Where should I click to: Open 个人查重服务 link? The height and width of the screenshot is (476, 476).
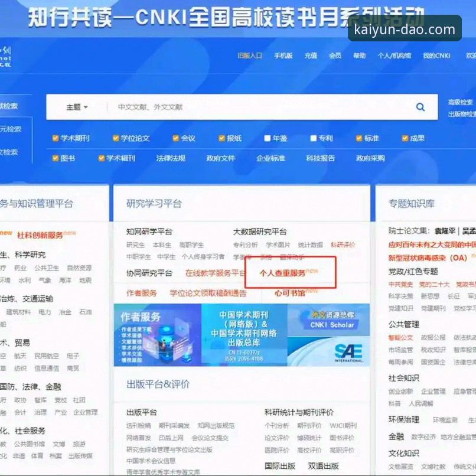coord(282,273)
